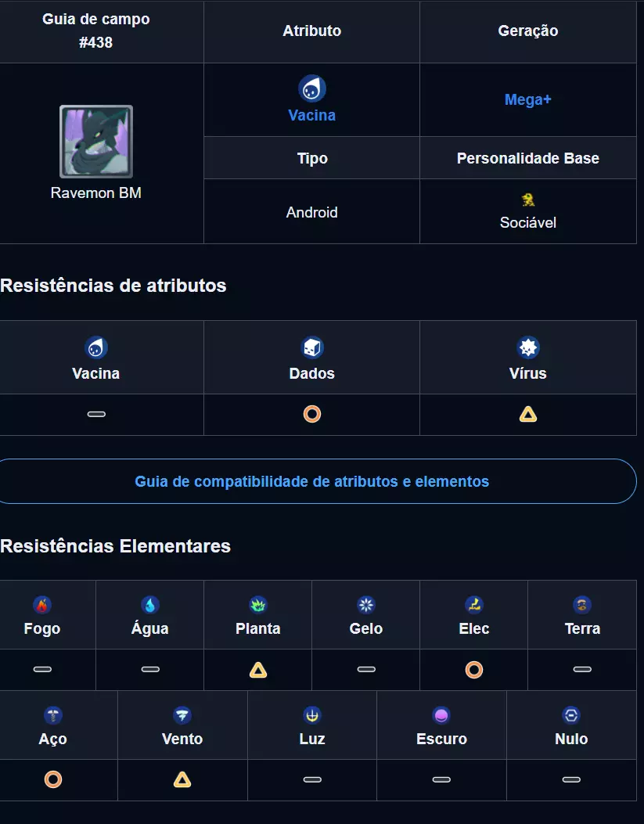Click the Terra element icon
Viewport: 644px width, 824px height.
(x=582, y=605)
